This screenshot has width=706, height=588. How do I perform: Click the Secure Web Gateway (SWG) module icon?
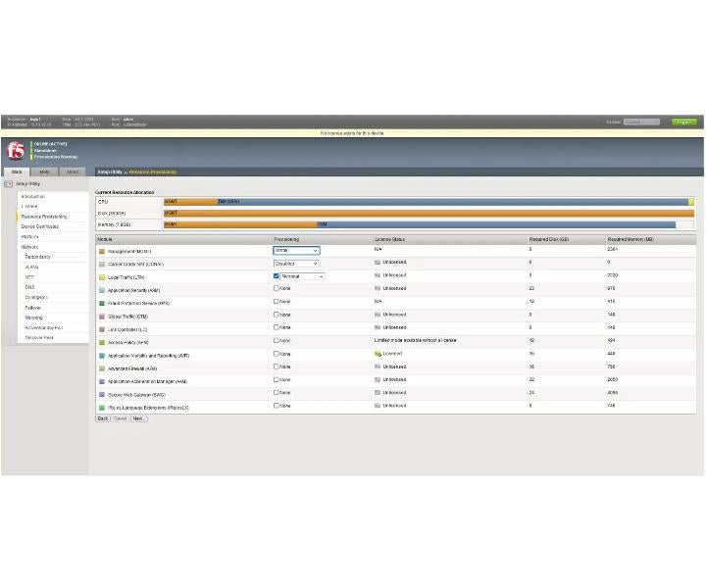click(x=102, y=395)
